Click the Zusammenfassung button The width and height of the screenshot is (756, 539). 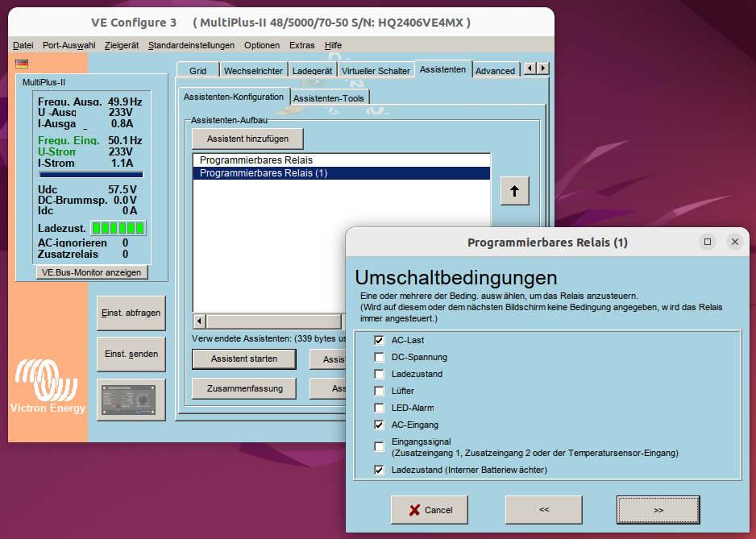point(244,388)
